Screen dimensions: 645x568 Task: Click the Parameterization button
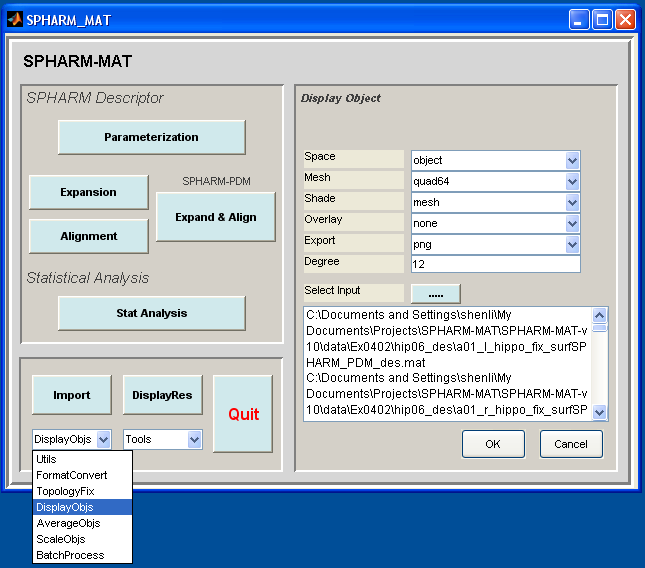coord(152,137)
